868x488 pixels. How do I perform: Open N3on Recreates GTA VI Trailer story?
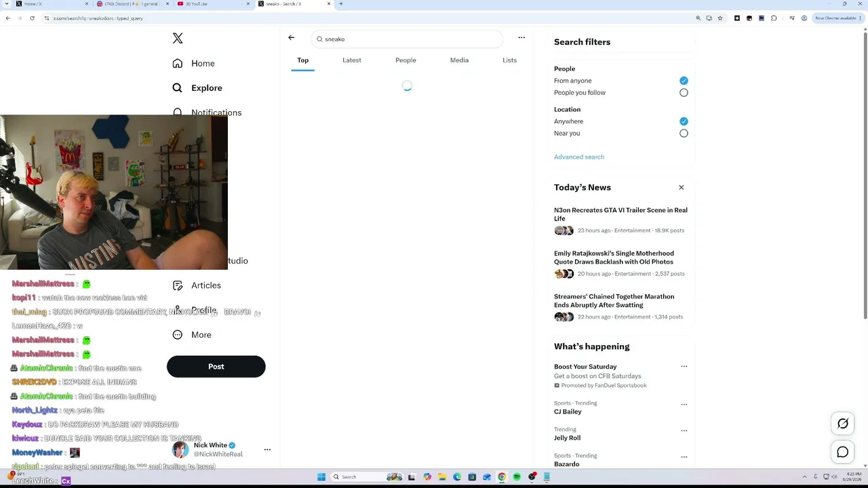click(x=620, y=214)
